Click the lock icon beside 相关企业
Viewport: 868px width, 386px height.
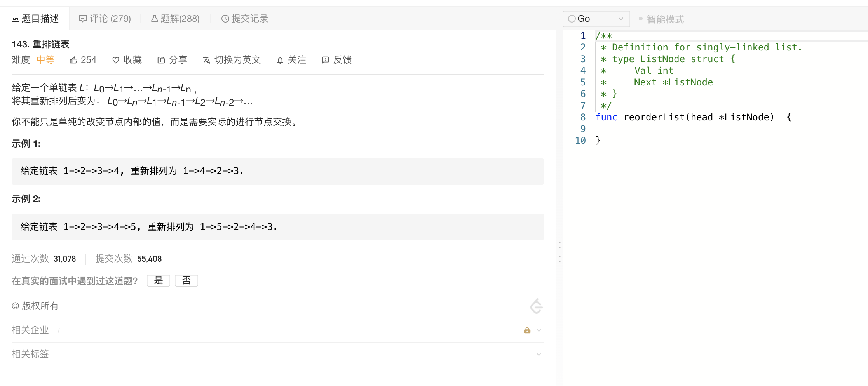[527, 330]
